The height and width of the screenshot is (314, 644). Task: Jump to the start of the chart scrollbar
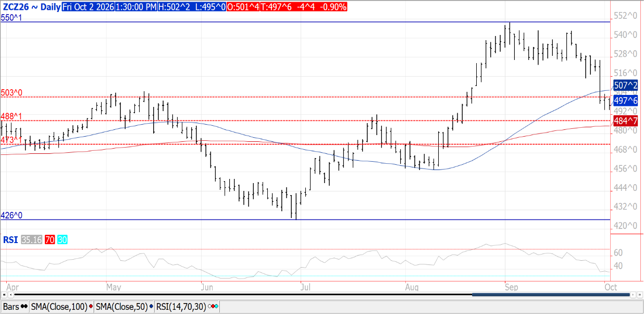click(4, 295)
